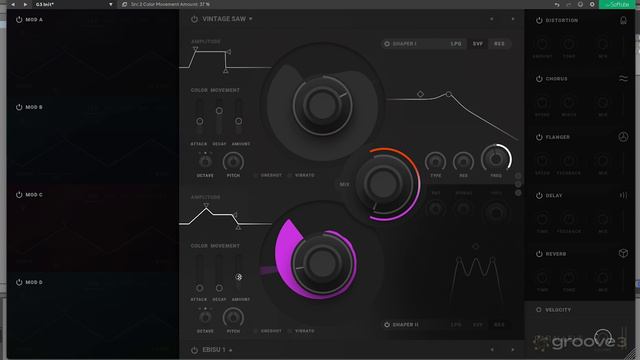The image size is (640, 360).
Task: Toggle the Ebisu 1 source power button
Action: click(x=194, y=350)
